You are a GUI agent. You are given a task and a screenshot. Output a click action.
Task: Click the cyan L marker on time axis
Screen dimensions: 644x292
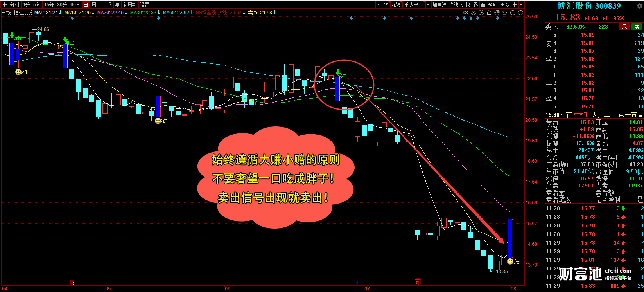pos(357,283)
